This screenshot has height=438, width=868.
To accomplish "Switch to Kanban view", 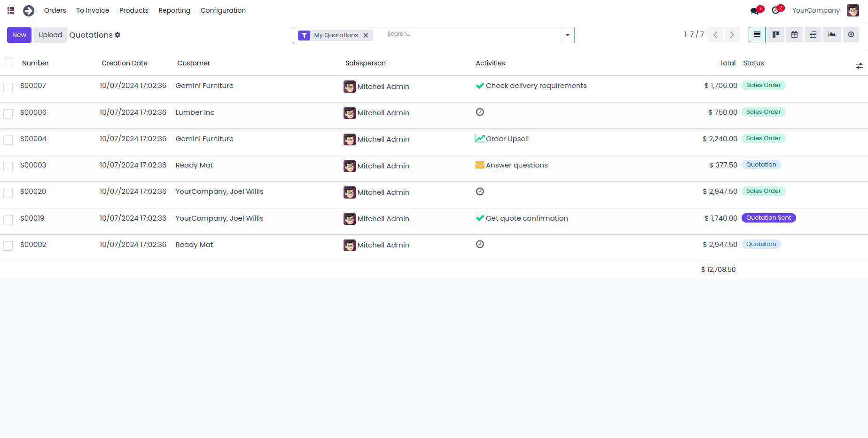I will point(776,34).
